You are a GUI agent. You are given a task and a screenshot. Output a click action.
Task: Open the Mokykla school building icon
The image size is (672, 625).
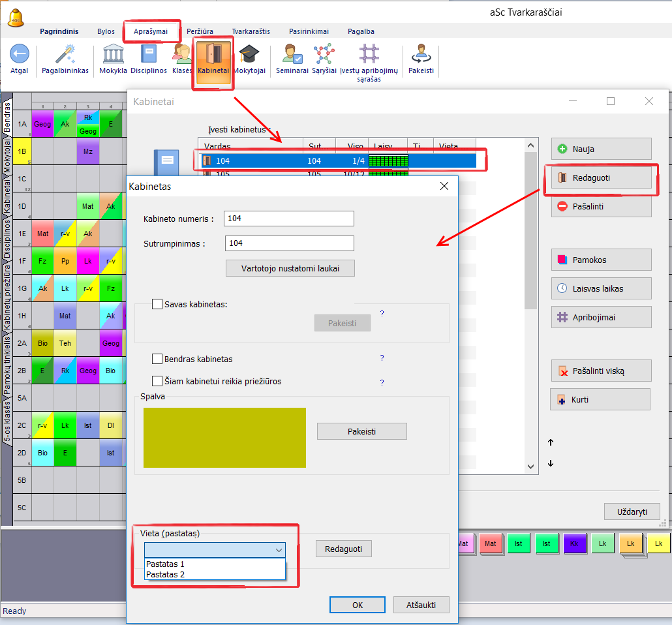pyautogui.click(x=113, y=54)
